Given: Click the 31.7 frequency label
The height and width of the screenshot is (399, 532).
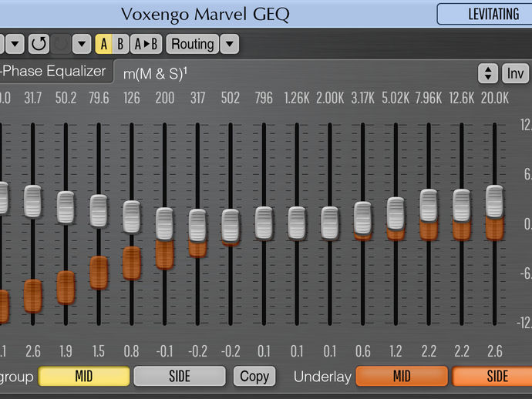Looking at the screenshot, I should click(x=33, y=99).
